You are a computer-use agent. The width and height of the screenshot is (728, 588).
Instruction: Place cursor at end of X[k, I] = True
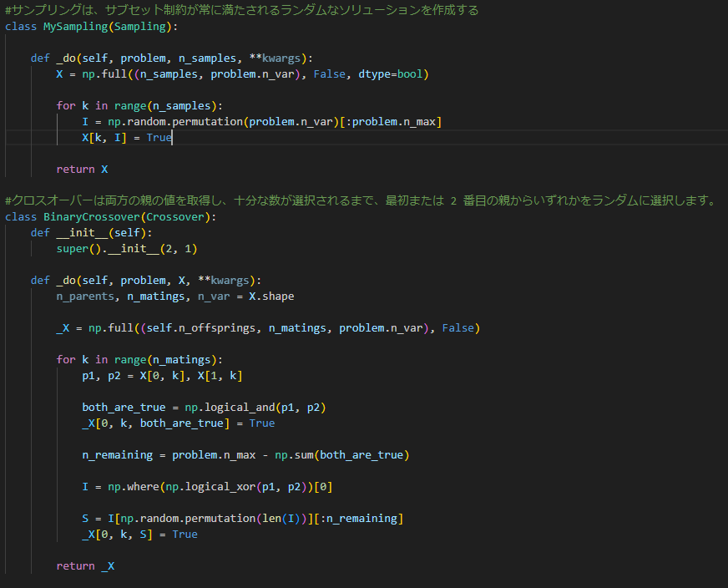[172, 137]
